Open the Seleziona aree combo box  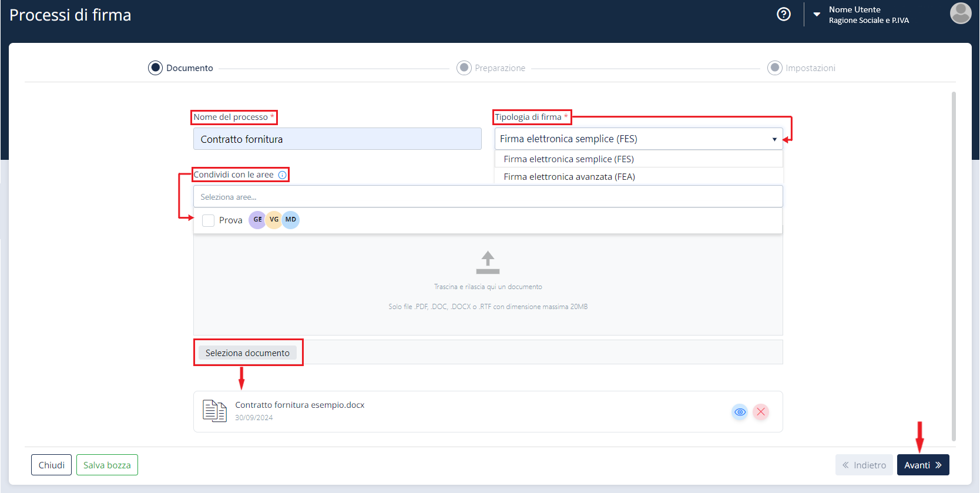pyautogui.click(x=488, y=196)
